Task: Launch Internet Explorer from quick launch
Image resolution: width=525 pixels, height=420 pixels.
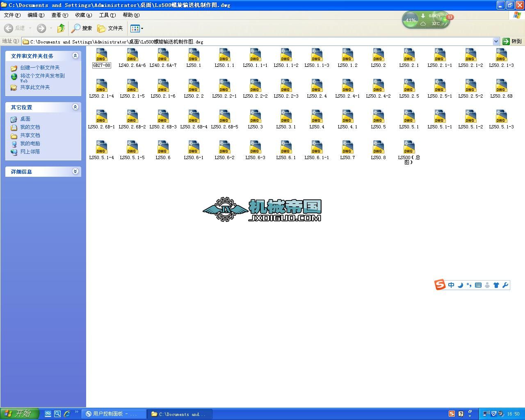Action: click(67, 414)
